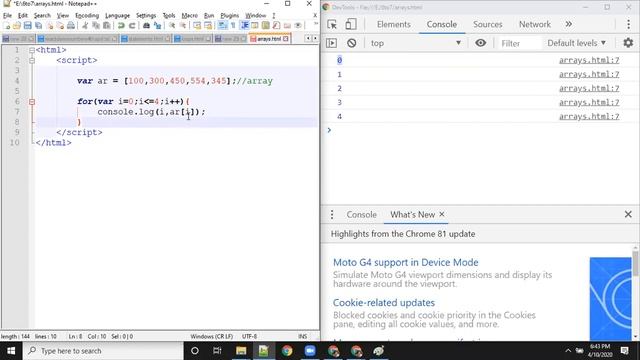Close the arrays.html tab with its X

point(286,39)
